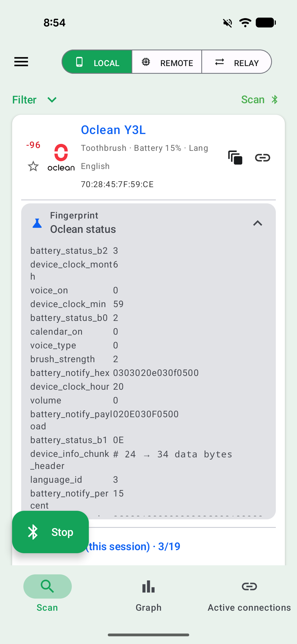Select the Scan bottom navigation tab

click(x=48, y=593)
